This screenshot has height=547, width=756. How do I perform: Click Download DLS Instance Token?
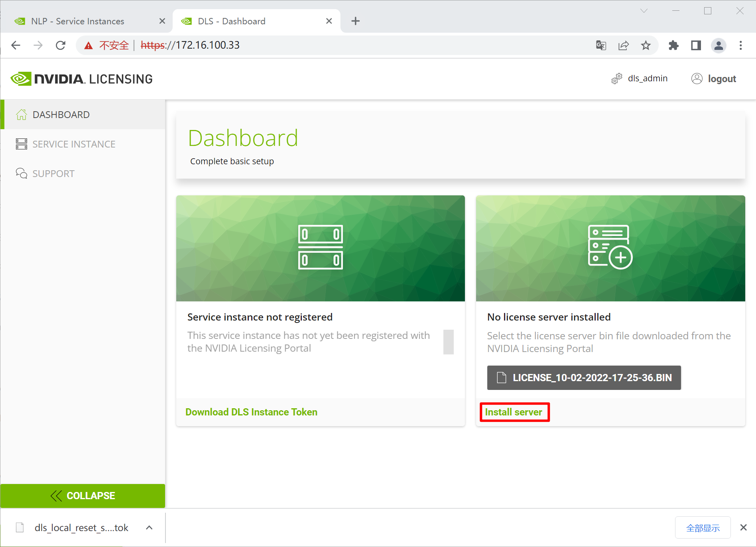[251, 412]
